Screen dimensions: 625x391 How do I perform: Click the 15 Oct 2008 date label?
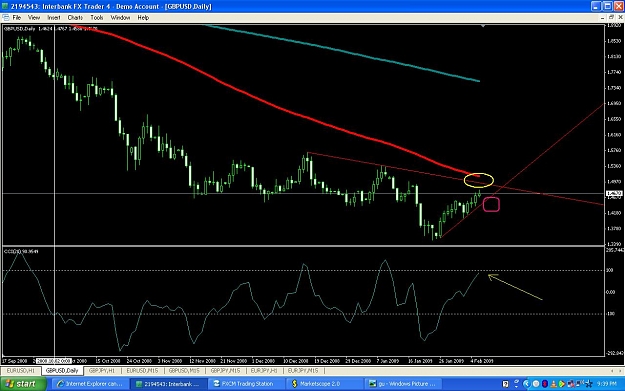tap(108, 361)
